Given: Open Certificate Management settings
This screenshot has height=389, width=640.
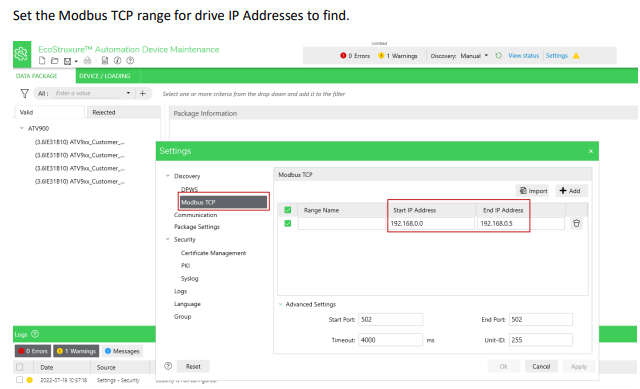Looking at the screenshot, I should click(213, 253).
